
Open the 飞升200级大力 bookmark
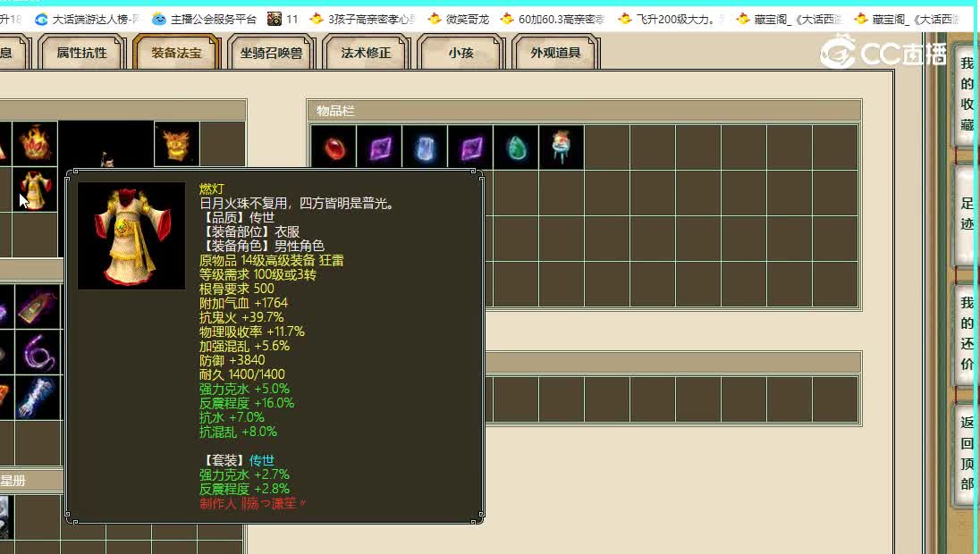pyautogui.click(x=671, y=20)
